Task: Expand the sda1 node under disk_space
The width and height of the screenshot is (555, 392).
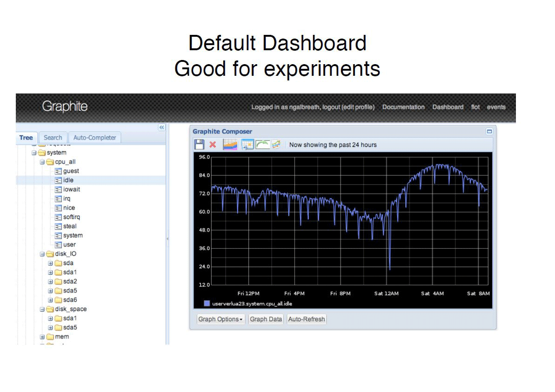Action: click(50, 319)
